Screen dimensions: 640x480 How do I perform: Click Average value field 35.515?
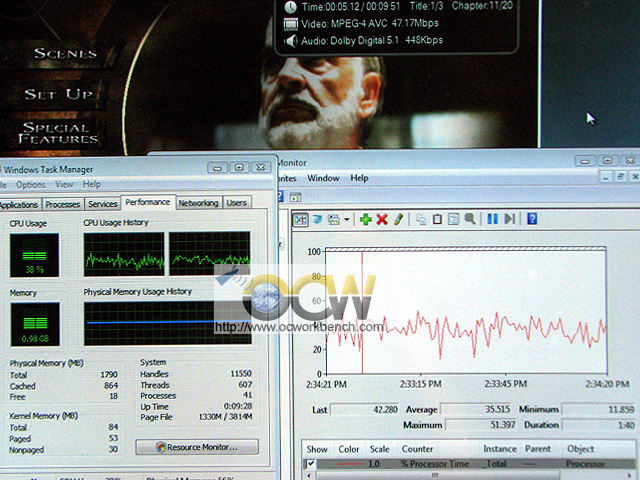476,409
